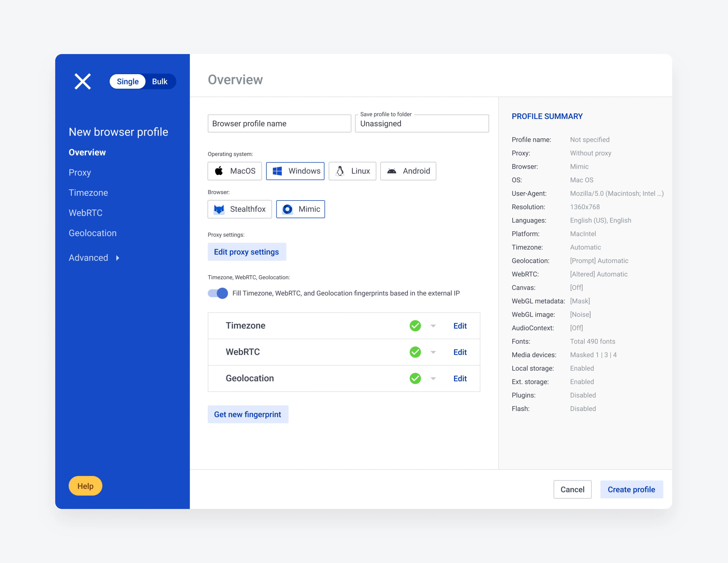The height and width of the screenshot is (563, 728).
Task: Click Get new fingerprint
Action: (x=248, y=414)
